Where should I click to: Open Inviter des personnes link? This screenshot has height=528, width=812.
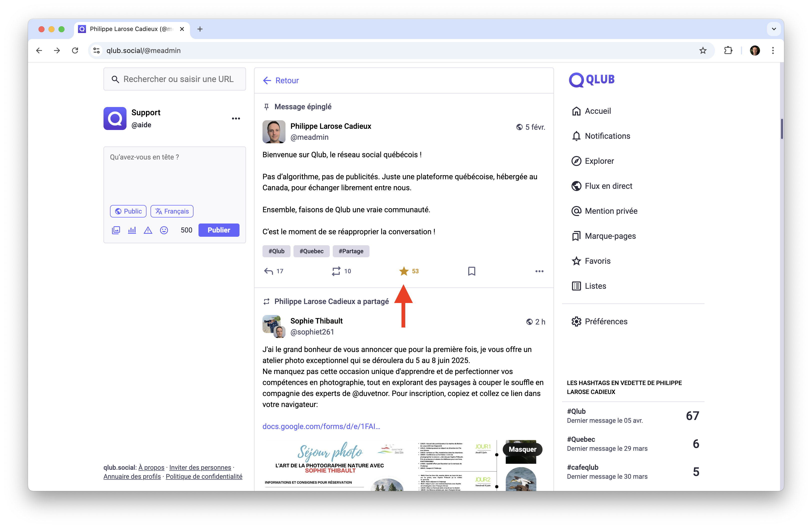[x=200, y=468]
